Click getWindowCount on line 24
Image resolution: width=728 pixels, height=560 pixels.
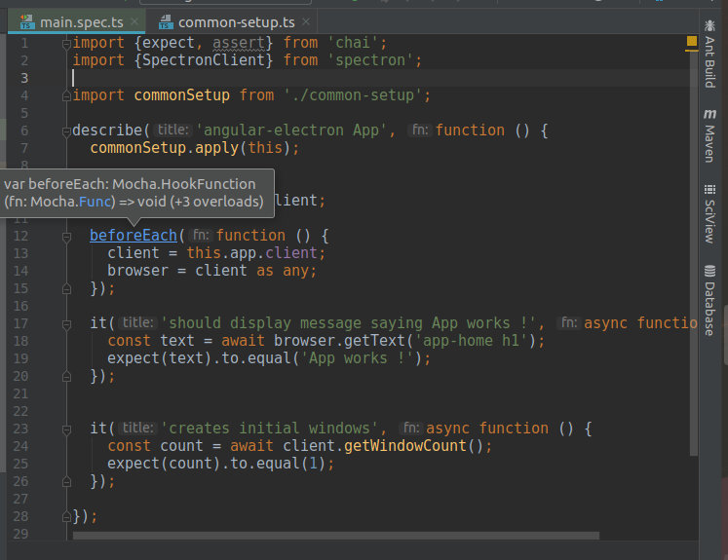tap(404, 446)
